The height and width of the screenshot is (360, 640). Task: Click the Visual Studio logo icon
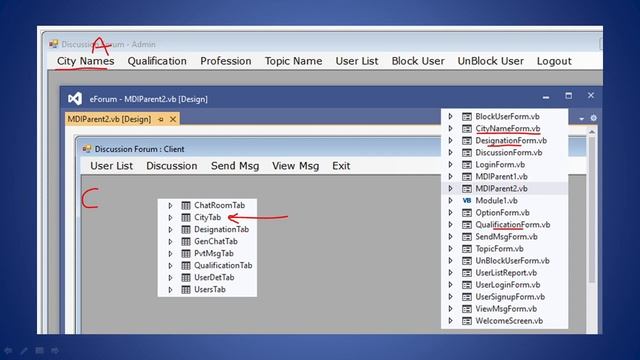coord(75,98)
